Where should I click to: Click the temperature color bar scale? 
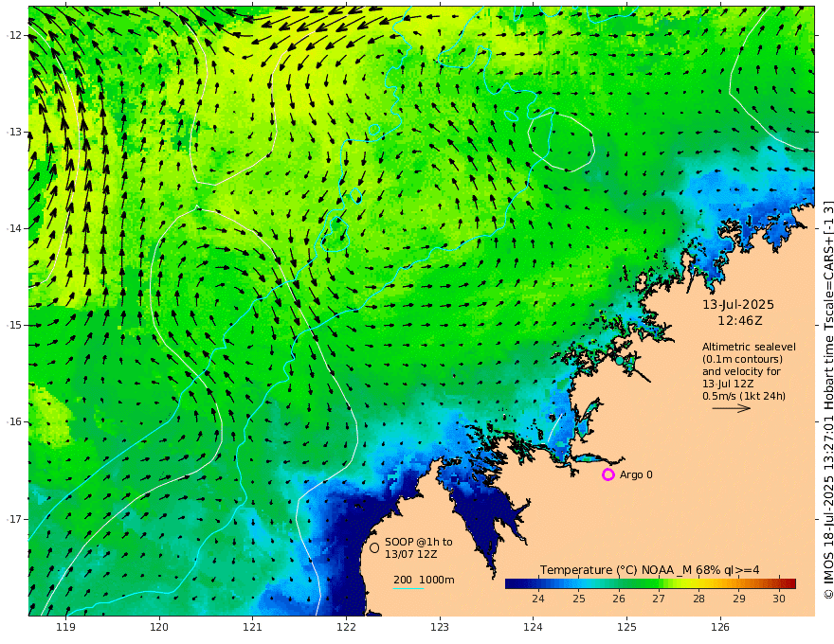[x=650, y=583]
